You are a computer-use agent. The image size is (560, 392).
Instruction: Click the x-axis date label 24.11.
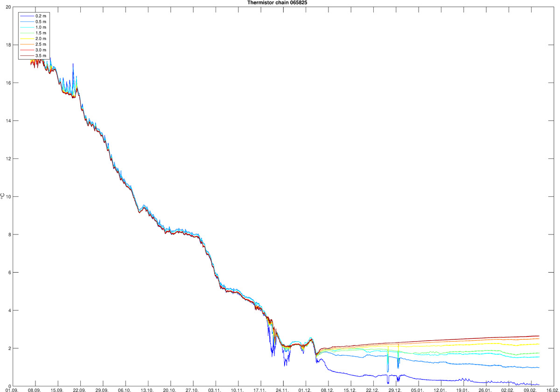pos(282,390)
